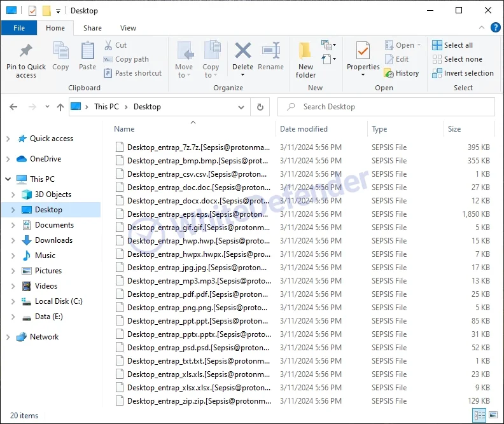Switch to details view in status bar

tap(479, 415)
